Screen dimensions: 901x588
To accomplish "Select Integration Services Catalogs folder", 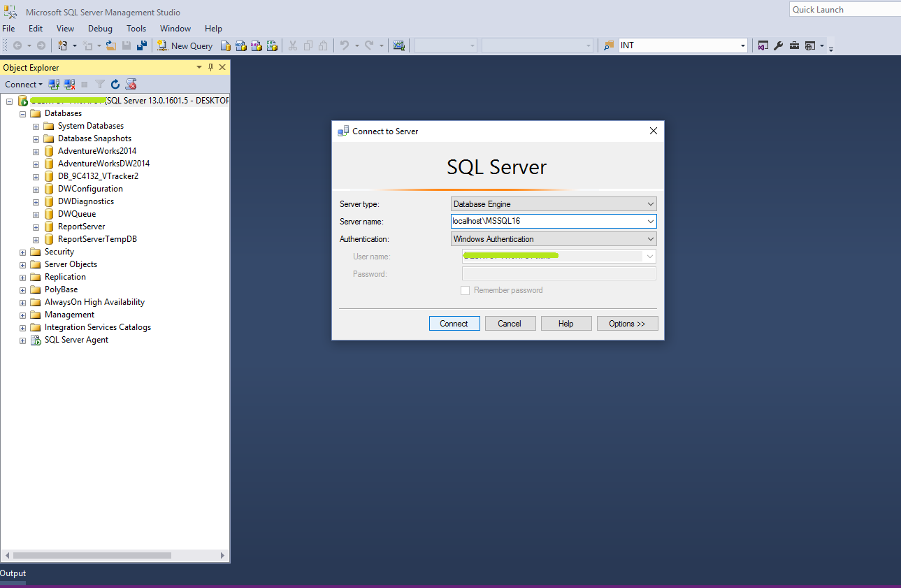I will 97,327.
